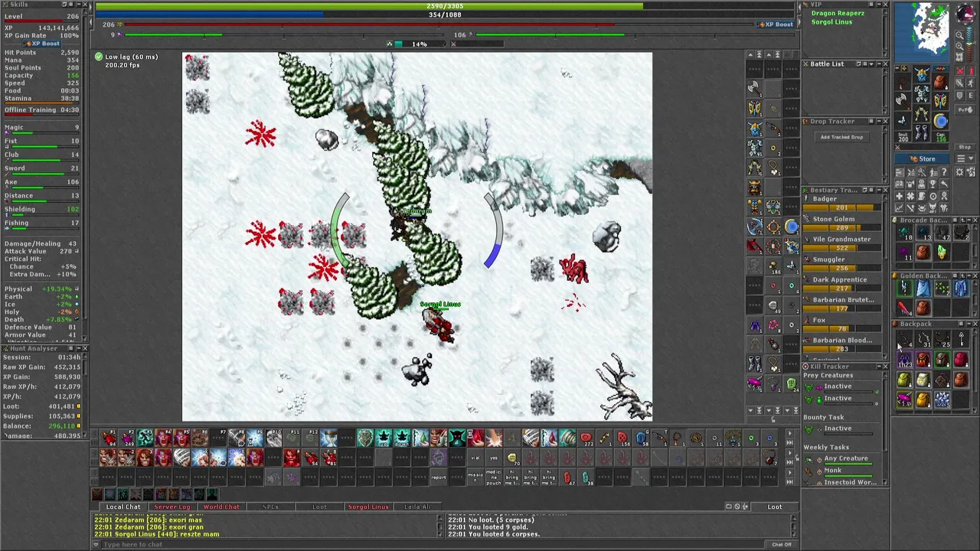
Task: Click blue robe in Golden Backpack
Action: (x=962, y=288)
